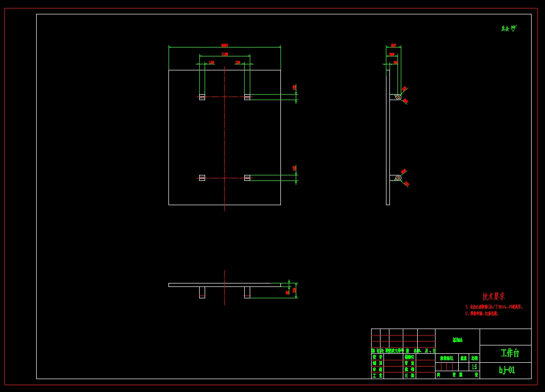
Task: Select the 1:5 scale cell
Action: pos(475,367)
